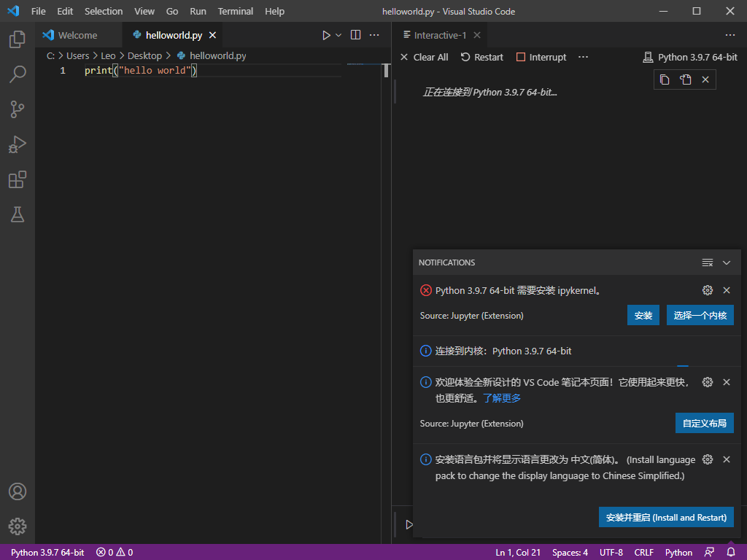Open the File menu

(x=39, y=12)
